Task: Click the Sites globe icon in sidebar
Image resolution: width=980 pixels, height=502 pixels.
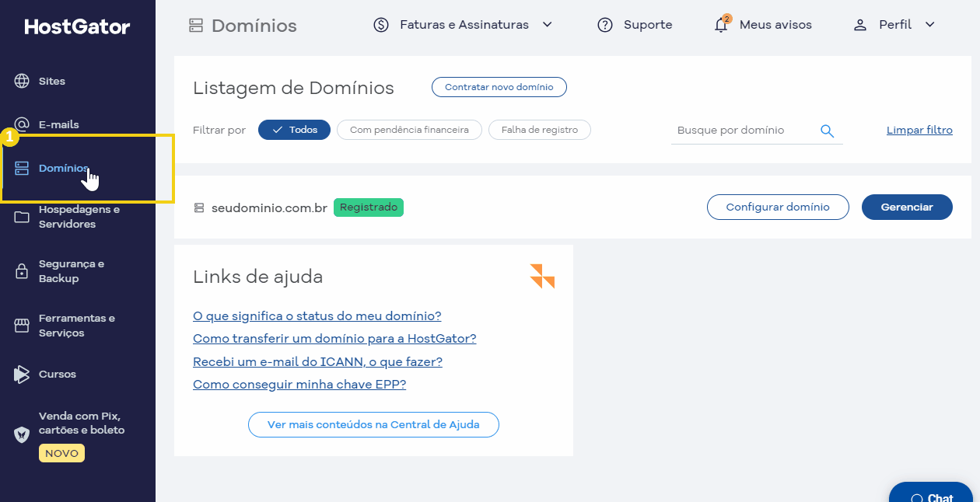Action: [x=22, y=81]
